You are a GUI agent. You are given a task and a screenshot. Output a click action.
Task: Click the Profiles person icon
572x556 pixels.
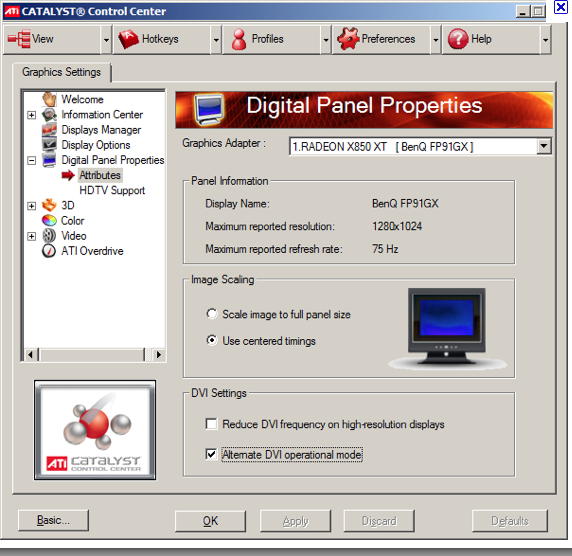click(239, 39)
